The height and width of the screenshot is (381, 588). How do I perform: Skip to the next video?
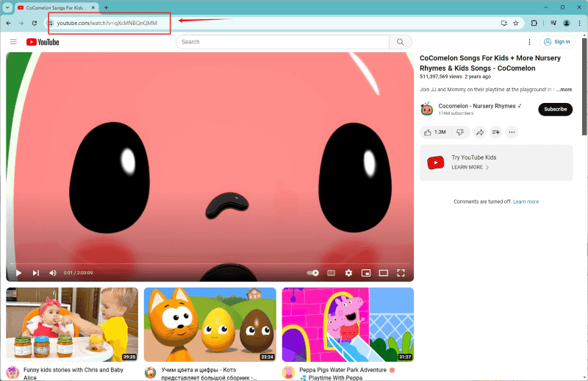coord(36,273)
